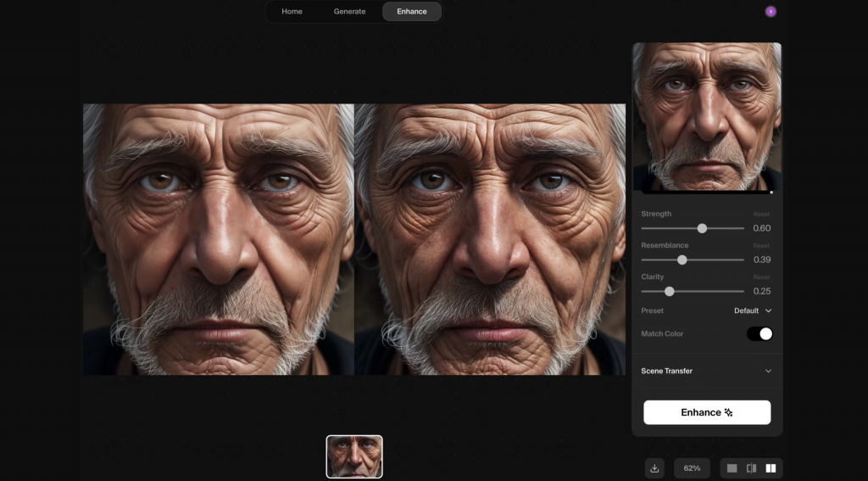
Task: Reset the Strength value
Action: click(761, 215)
